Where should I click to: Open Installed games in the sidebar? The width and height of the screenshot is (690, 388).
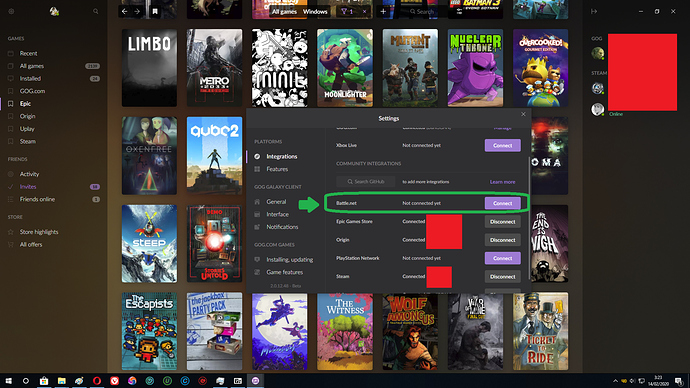pos(30,79)
